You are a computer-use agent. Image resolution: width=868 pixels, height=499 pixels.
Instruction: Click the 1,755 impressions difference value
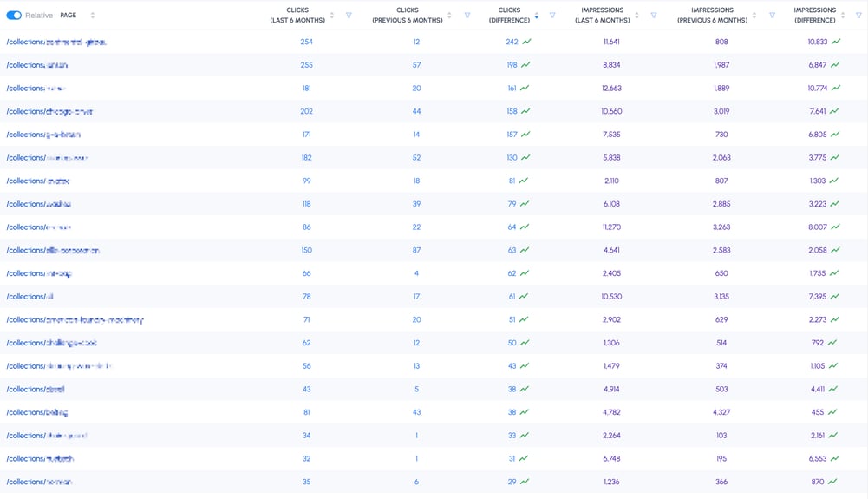point(818,273)
